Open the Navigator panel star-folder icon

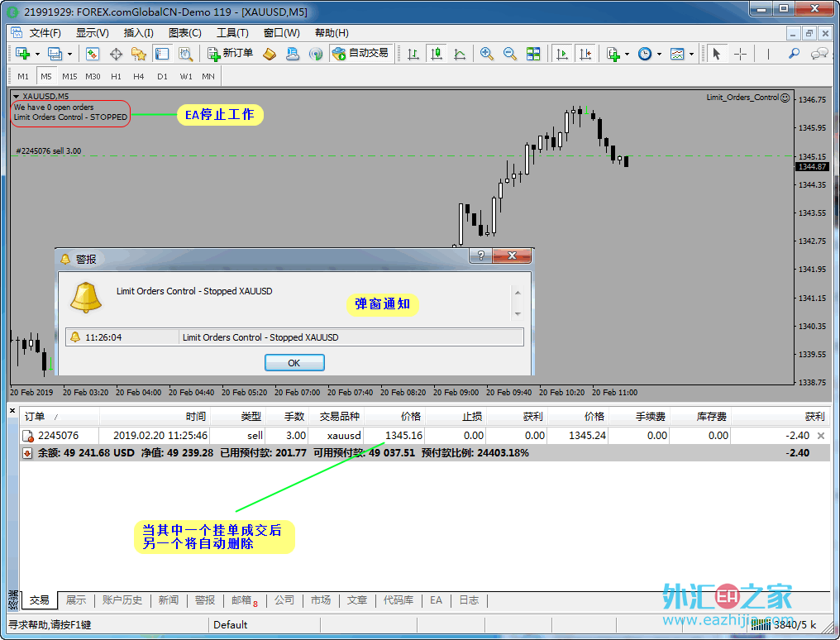pos(139,54)
